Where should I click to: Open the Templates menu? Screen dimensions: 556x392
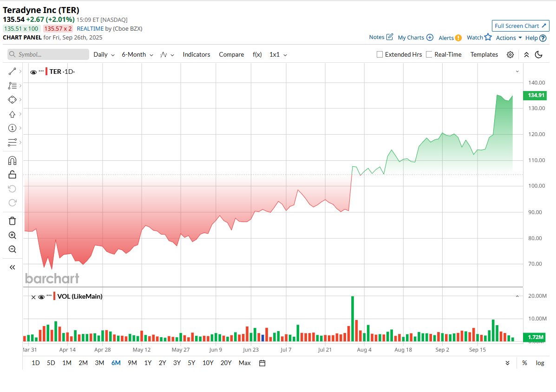pos(484,55)
